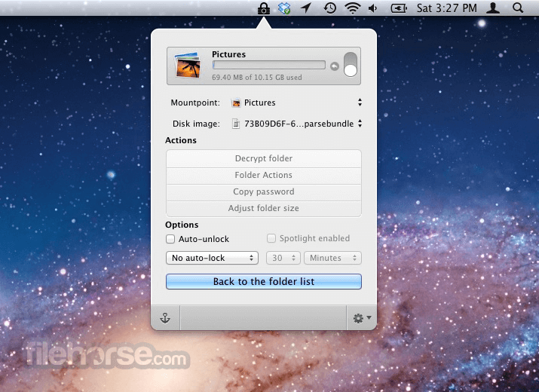Image resolution: width=539 pixels, height=392 pixels.
Task: Enable the Auto-unlock checkbox
Action: pyautogui.click(x=170, y=239)
